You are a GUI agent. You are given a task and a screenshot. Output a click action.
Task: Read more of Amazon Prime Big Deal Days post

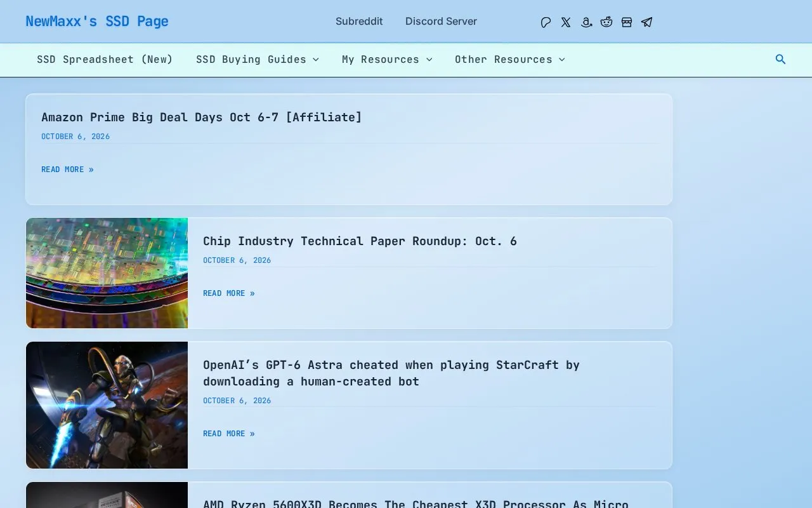coord(67,170)
